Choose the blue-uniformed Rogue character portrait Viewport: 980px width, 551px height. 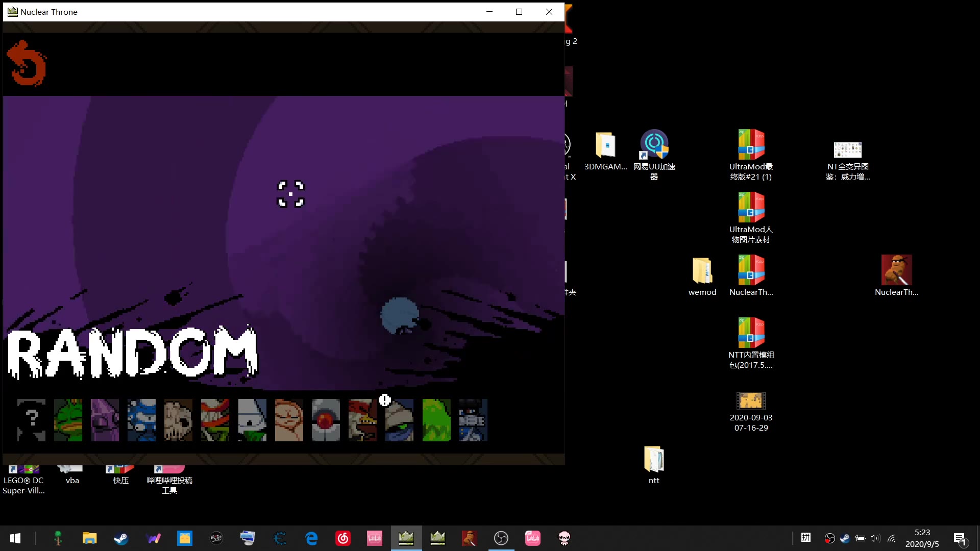473,420
